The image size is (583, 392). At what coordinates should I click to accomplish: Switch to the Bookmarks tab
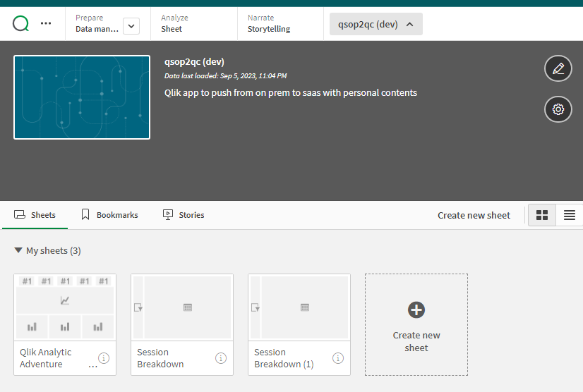[x=109, y=215]
